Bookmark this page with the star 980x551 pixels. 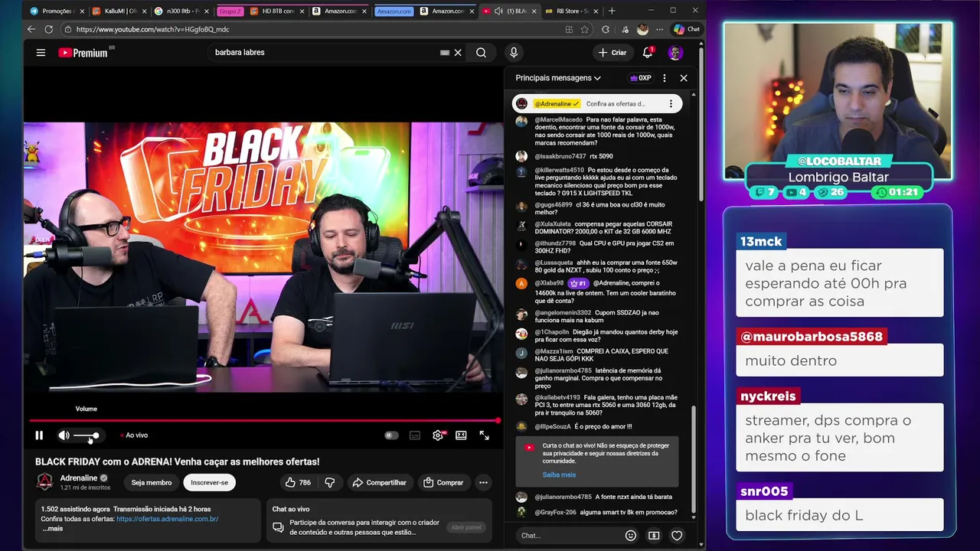point(585,29)
